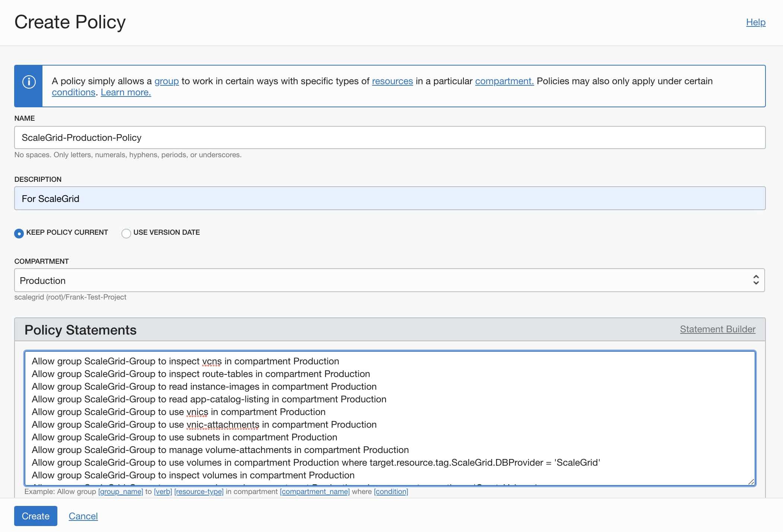Screen dimensions: 783x532
Task: Click the Description field 'For ScaleGrid'
Action: 390,198
